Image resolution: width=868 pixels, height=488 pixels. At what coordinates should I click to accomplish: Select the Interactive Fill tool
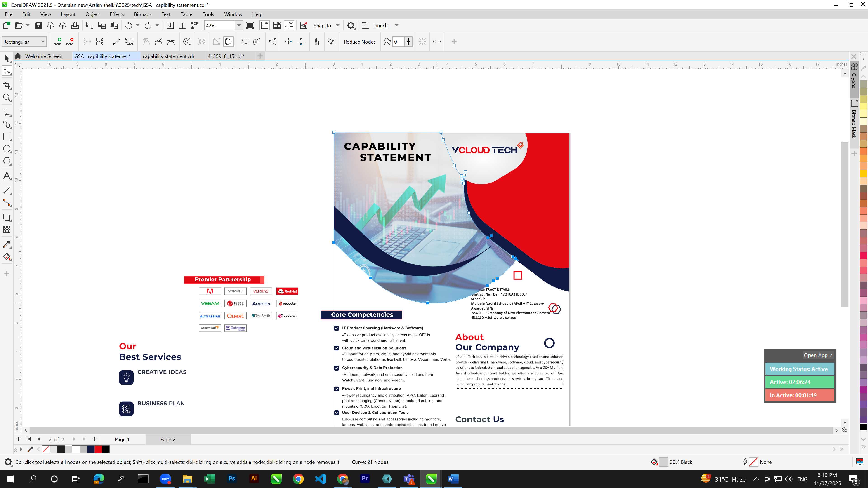coord(7,257)
